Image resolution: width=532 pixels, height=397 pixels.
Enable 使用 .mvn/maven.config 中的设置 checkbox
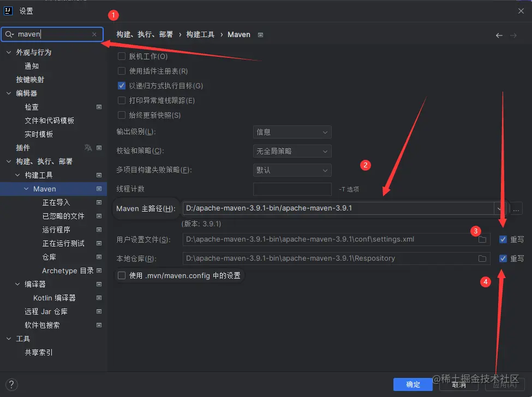(122, 275)
